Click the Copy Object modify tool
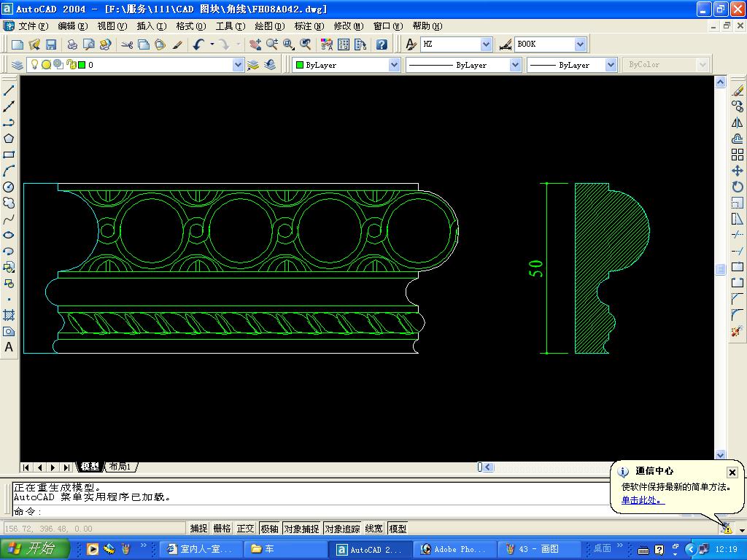This screenshot has width=747, height=560. [737, 106]
